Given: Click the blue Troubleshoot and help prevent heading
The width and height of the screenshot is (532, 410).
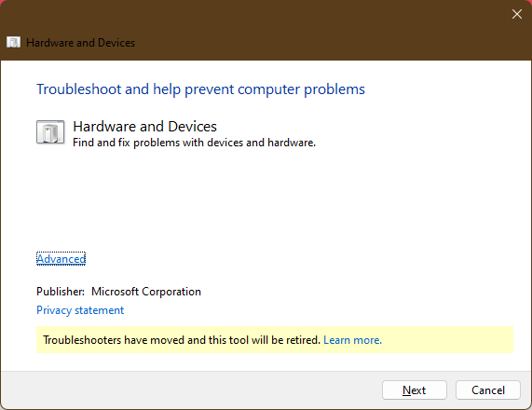Looking at the screenshot, I should pos(200,89).
